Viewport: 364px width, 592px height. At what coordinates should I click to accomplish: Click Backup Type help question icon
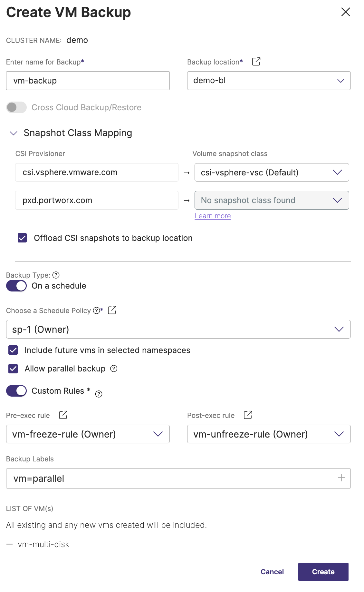pyautogui.click(x=56, y=275)
